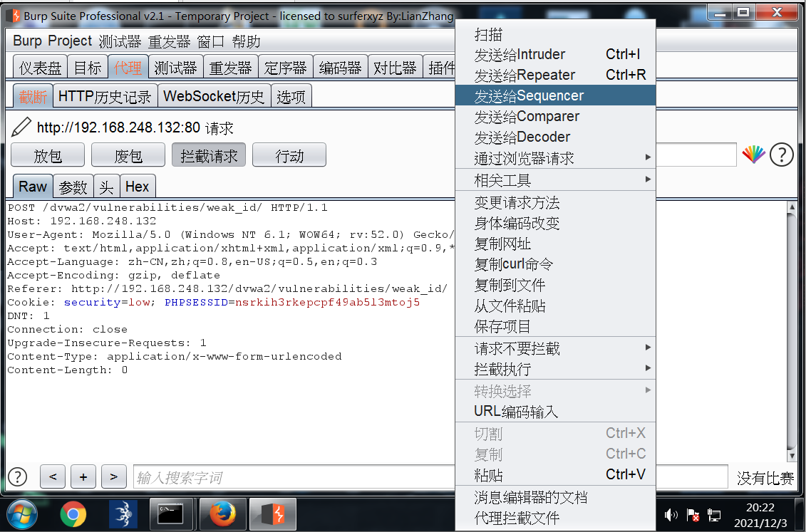The height and width of the screenshot is (532, 806).
Task: Expand the 请求不要拦截 submenu
Action: (555, 348)
